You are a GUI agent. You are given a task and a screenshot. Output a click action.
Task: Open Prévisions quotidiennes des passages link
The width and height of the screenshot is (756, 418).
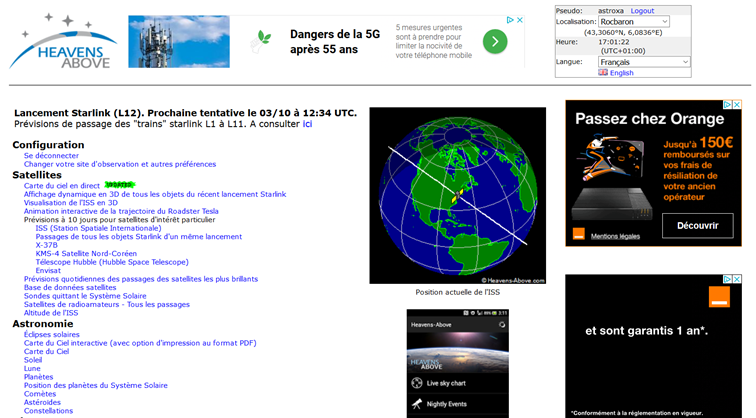pyautogui.click(x=141, y=279)
